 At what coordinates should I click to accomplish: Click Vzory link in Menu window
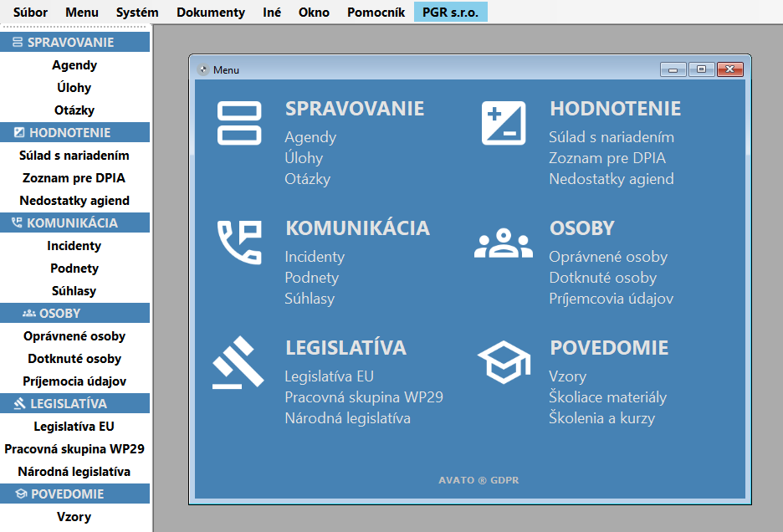(x=568, y=376)
